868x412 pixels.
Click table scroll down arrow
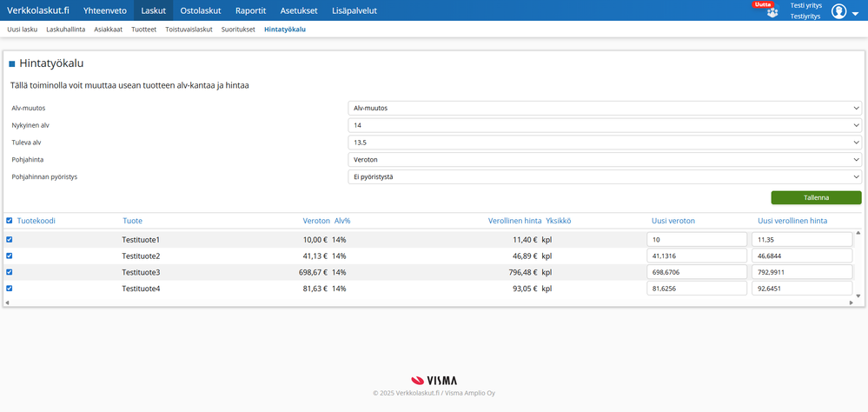[x=858, y=296]
